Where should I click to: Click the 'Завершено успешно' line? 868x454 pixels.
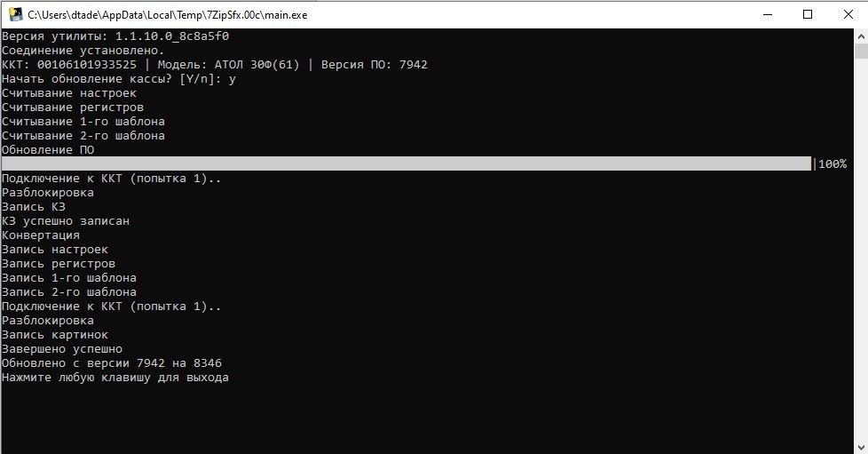click(62, 349)
